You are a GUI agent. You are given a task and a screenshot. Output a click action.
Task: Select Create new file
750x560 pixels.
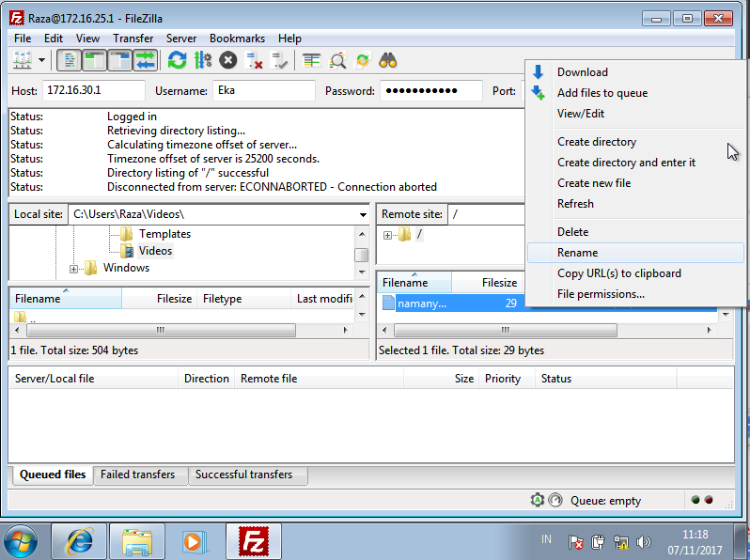coord(635,182)
